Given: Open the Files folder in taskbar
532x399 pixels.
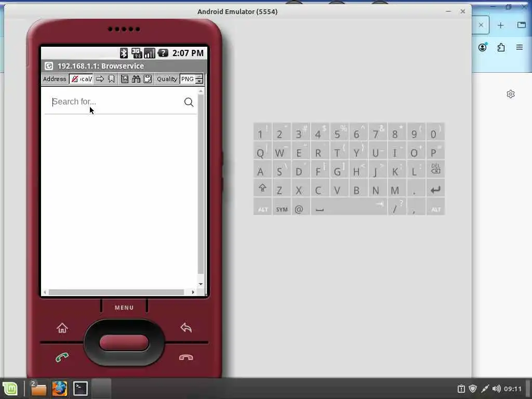Looking at the screenshot, I should pyautogui.click(x=38, y=389).
